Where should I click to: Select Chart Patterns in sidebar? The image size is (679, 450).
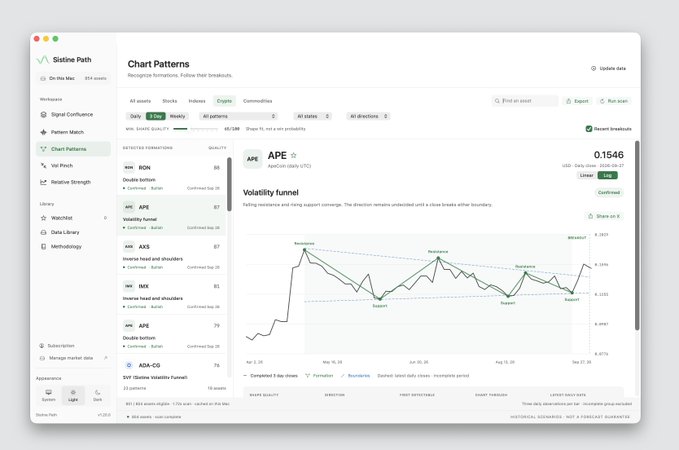click(x=73, y=149)
